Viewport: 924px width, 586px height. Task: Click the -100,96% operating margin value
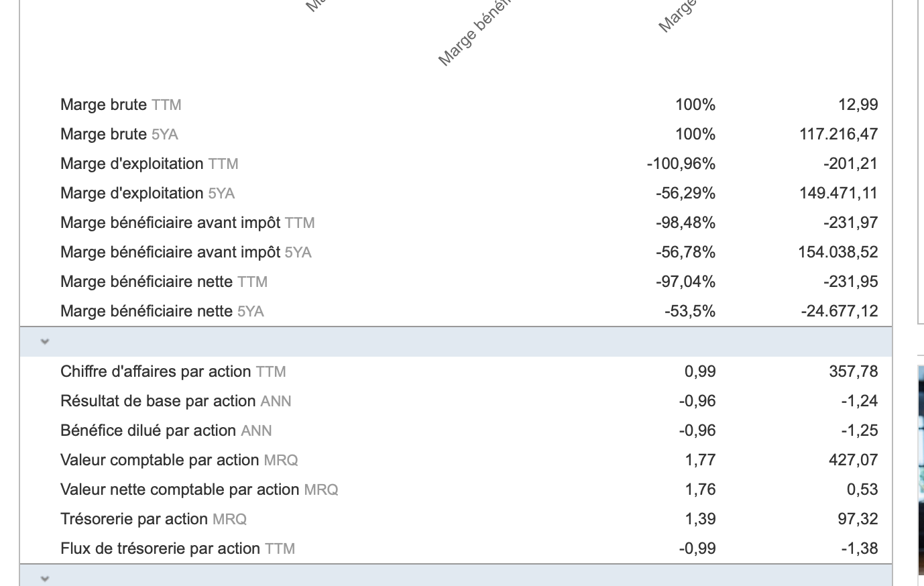[x=681, y=164]
